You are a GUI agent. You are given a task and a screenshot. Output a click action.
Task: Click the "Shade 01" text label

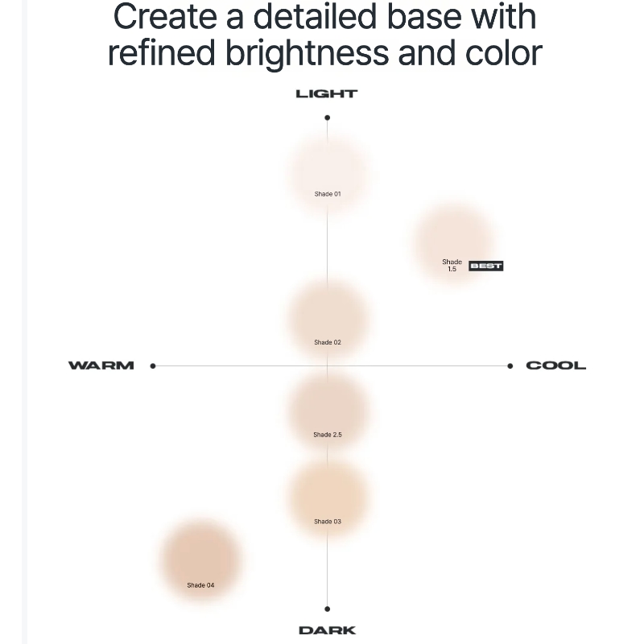point(328,194)
